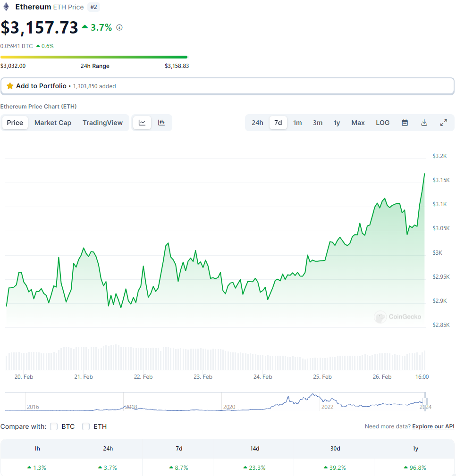Click the $2.85K y-axis label
The width and height of the screenshot is (456, 476).
coord(441,325)
